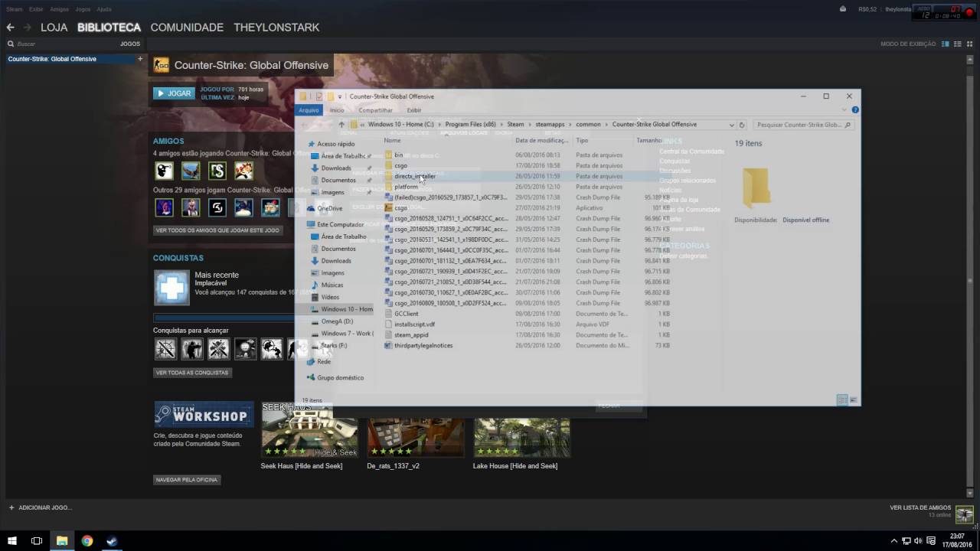Click the up-folder arrow in Explorer

341,124
